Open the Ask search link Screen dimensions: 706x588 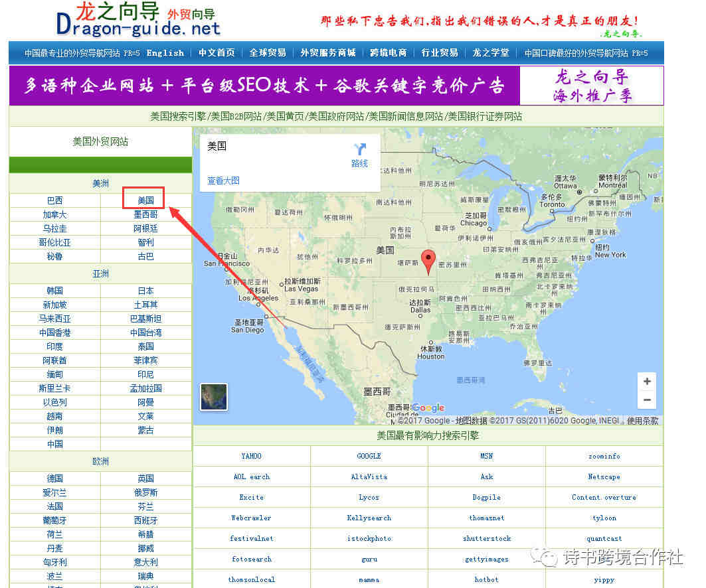click(x=487, y=477)
